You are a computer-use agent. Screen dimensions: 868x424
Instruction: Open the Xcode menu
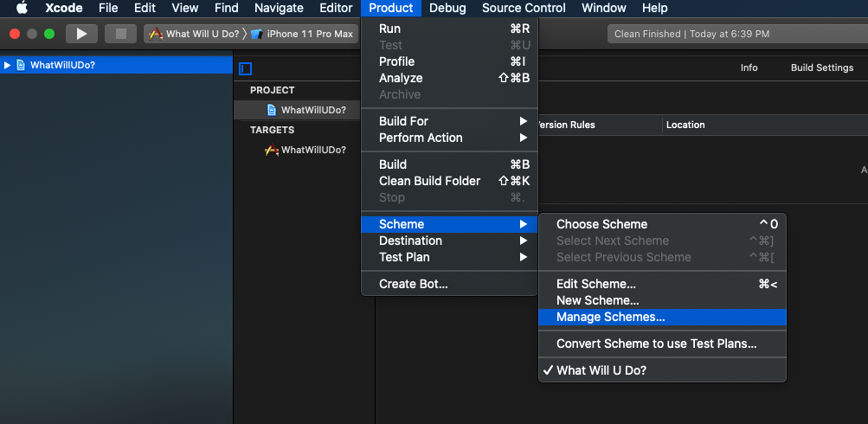(x=64, y=8)
